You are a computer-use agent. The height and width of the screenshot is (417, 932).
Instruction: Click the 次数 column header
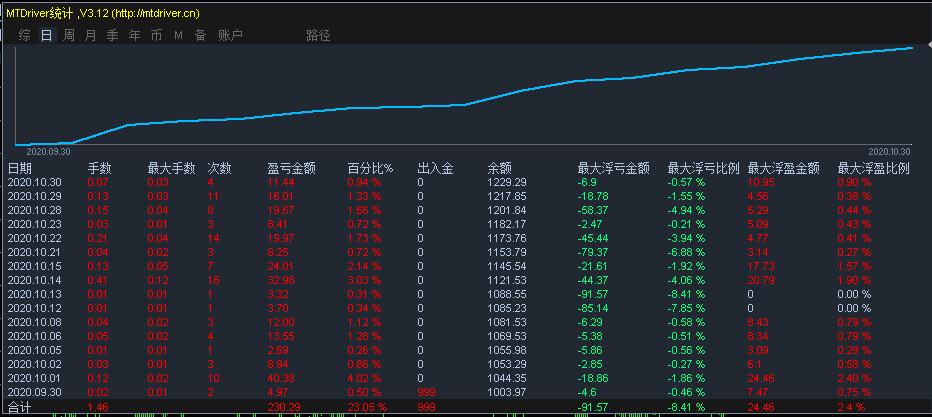pos(219,169)
